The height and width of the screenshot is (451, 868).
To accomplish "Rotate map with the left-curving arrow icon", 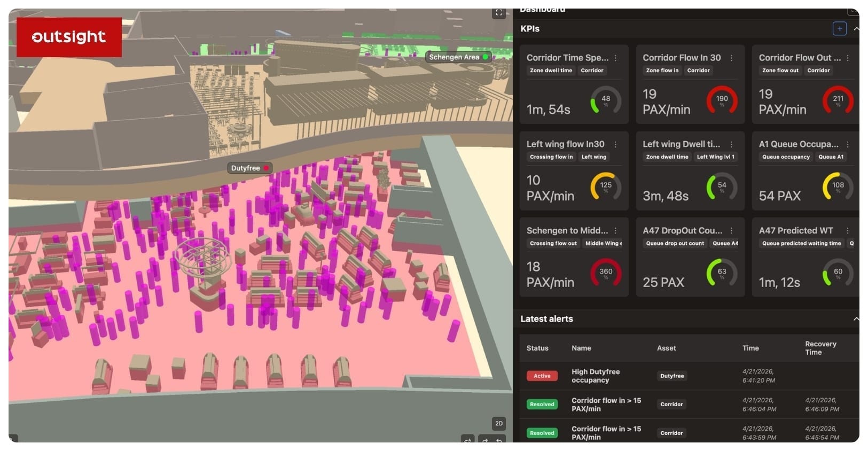I will pos(499,440).
